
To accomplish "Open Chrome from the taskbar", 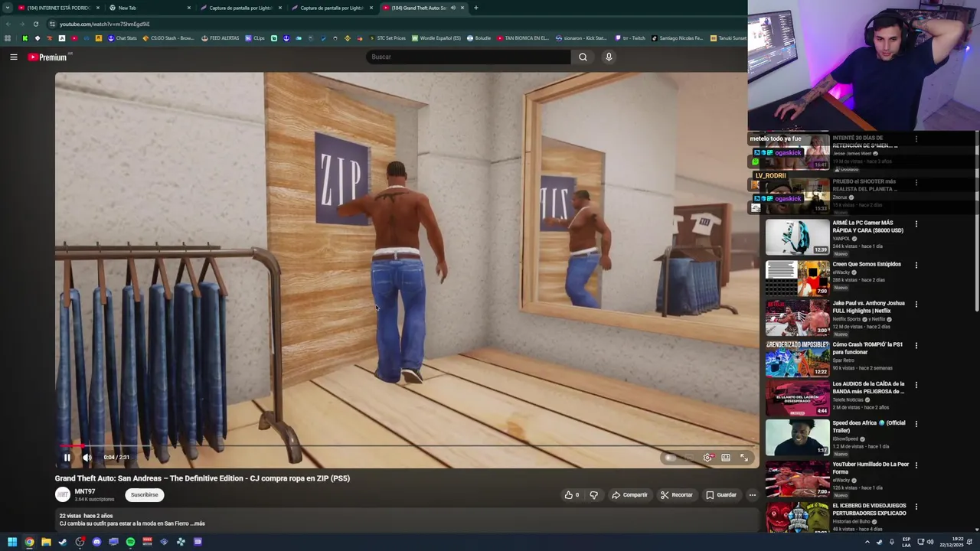I will point(29,542).
